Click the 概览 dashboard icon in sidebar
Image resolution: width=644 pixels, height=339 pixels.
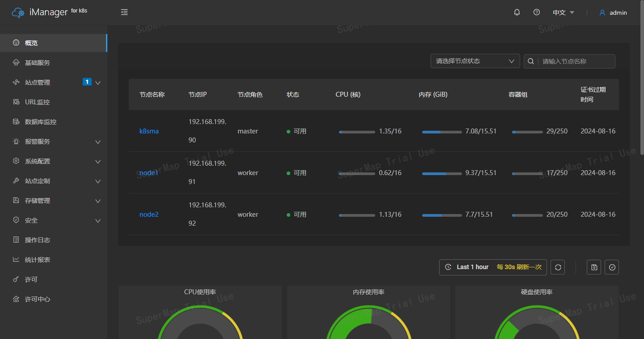16,43
